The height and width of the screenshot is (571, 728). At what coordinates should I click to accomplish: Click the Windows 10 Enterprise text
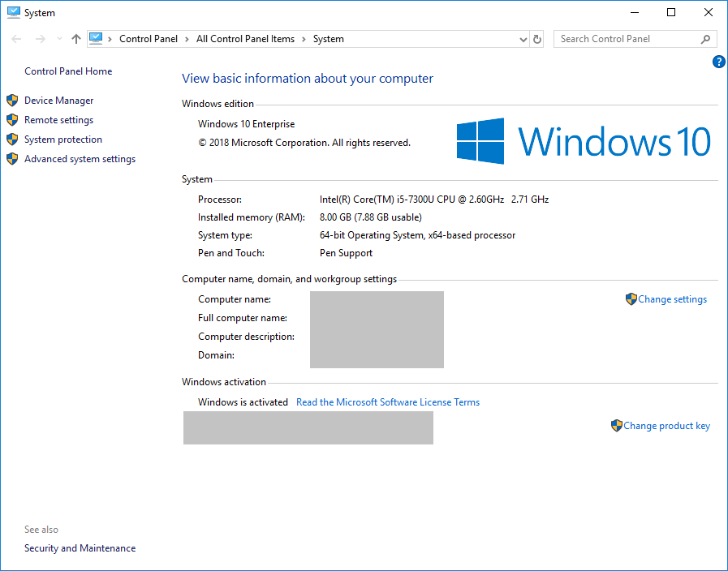[x=246, y=124]
